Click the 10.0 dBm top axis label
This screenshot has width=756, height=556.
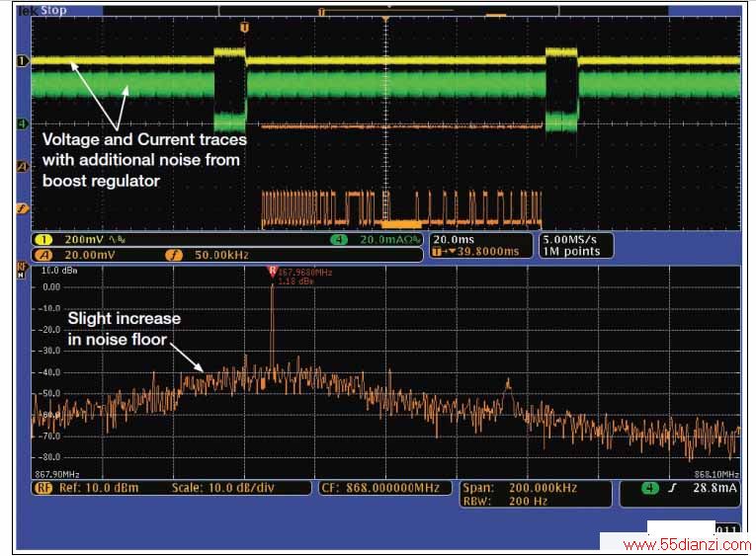[59, 271]
